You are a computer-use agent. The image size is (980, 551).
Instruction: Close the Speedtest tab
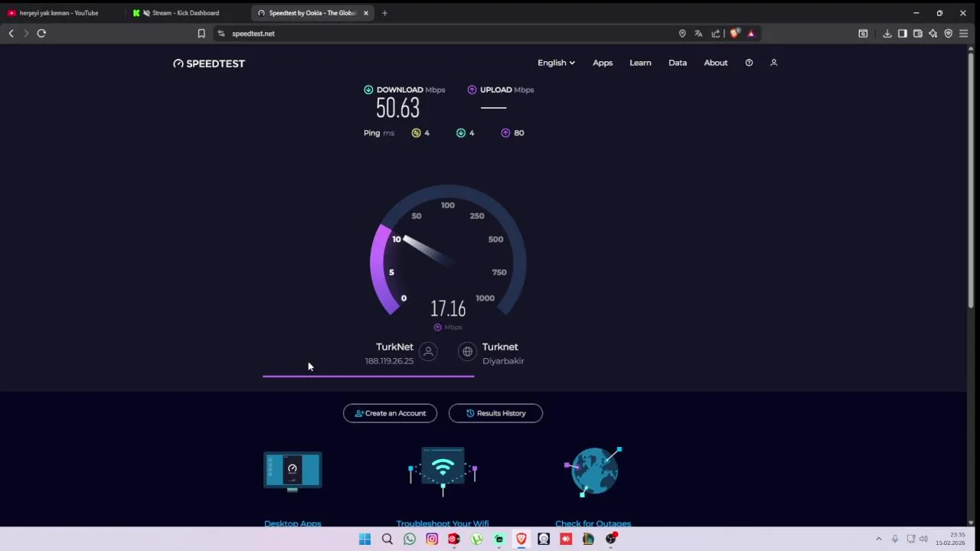click(x=366, y=13)
